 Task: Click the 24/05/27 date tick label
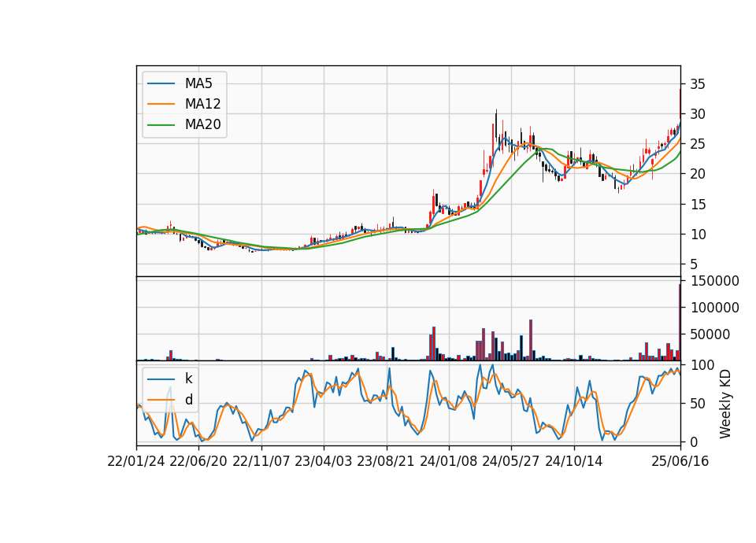511,462
